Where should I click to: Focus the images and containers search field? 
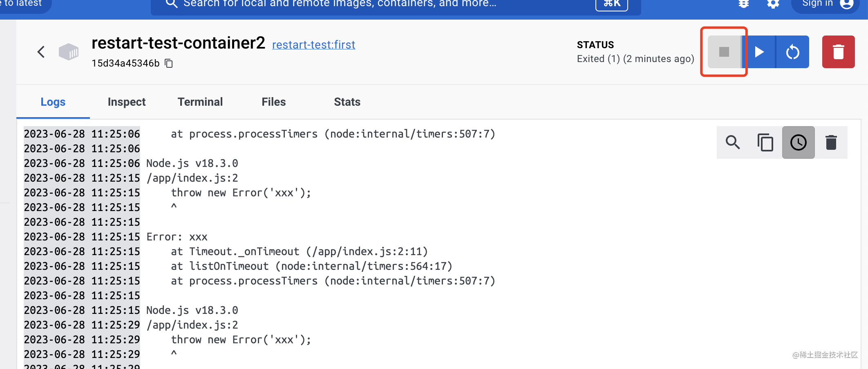point(368,4)
